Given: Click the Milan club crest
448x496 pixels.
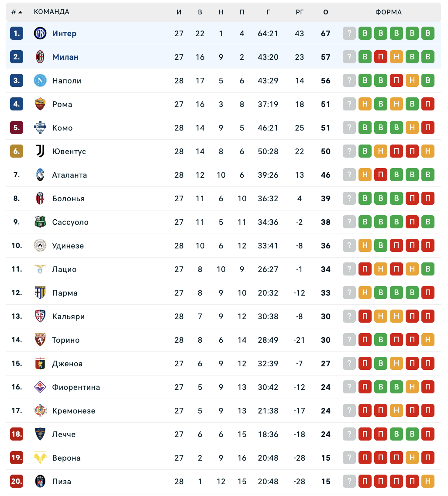Looking at the screenshot, I should [40, 57].
